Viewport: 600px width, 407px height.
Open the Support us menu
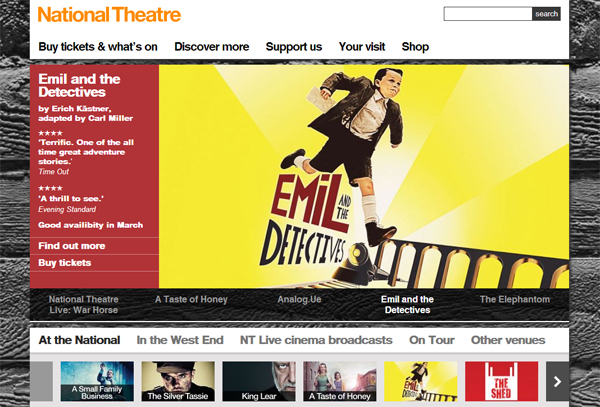[x=294, y=47]
